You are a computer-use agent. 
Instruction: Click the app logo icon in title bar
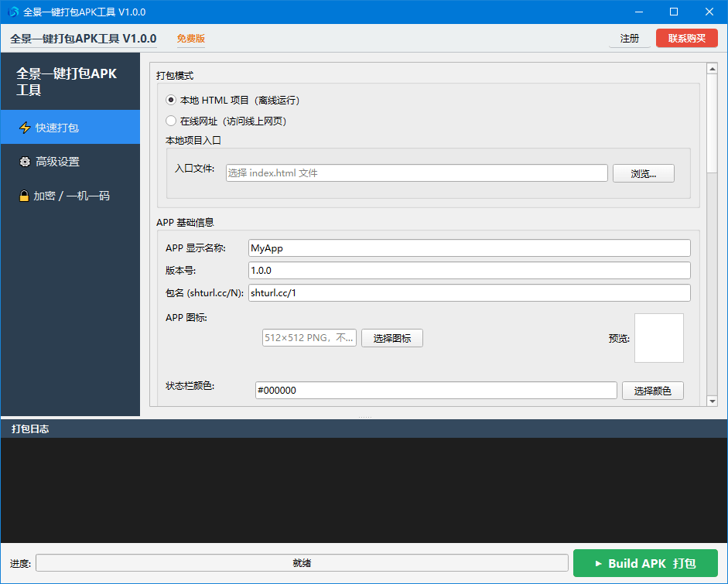coord(13,12)
